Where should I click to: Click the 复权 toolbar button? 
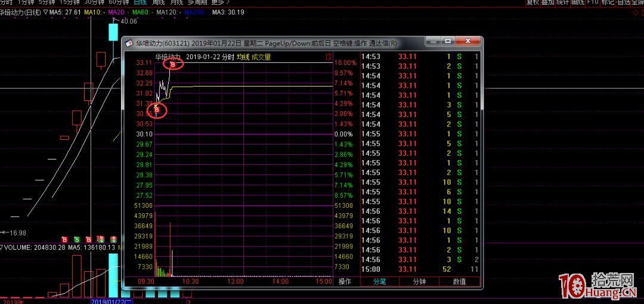point(532,2)
